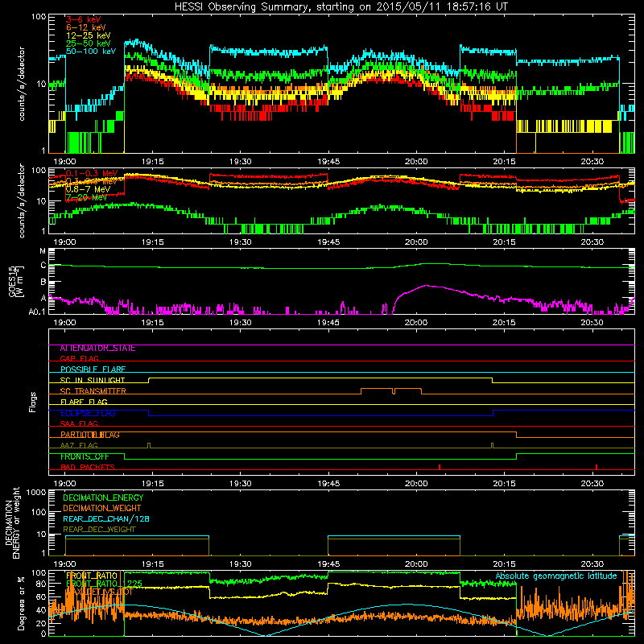
Task: Click the yellow 12-25 keV legend label
Action: 89,35
